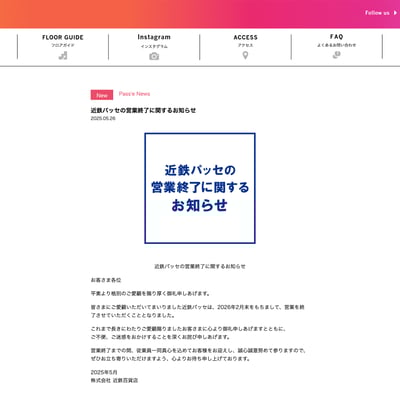Open the Pass'e News category link

134,94
